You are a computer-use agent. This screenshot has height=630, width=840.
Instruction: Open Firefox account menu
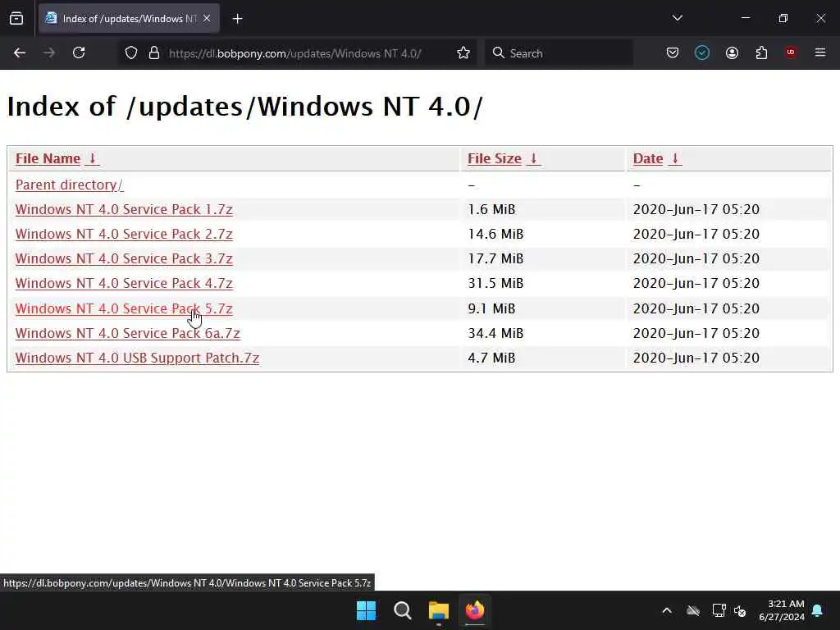[732, 52]
